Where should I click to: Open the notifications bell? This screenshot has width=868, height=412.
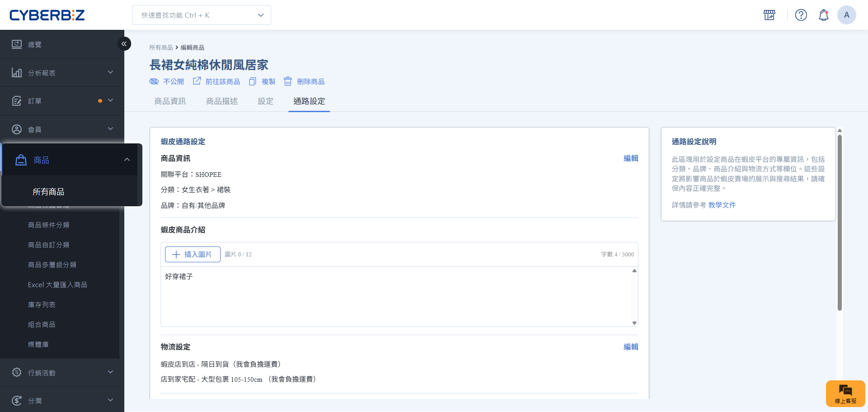pyautogui.click(x=823, y=15)
